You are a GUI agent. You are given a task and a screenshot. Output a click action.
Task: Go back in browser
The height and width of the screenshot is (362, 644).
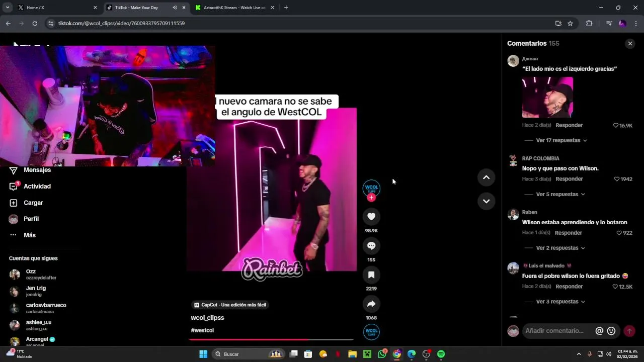8,23
